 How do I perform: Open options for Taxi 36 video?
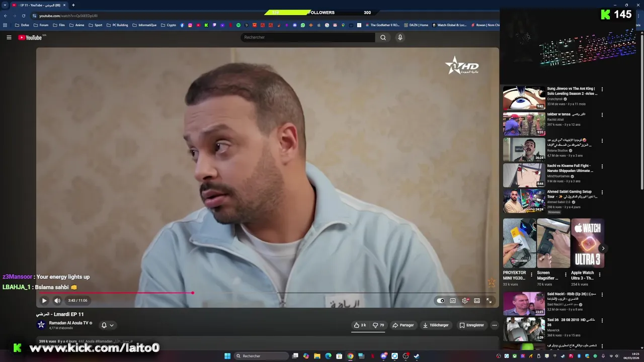pos(602,321)
